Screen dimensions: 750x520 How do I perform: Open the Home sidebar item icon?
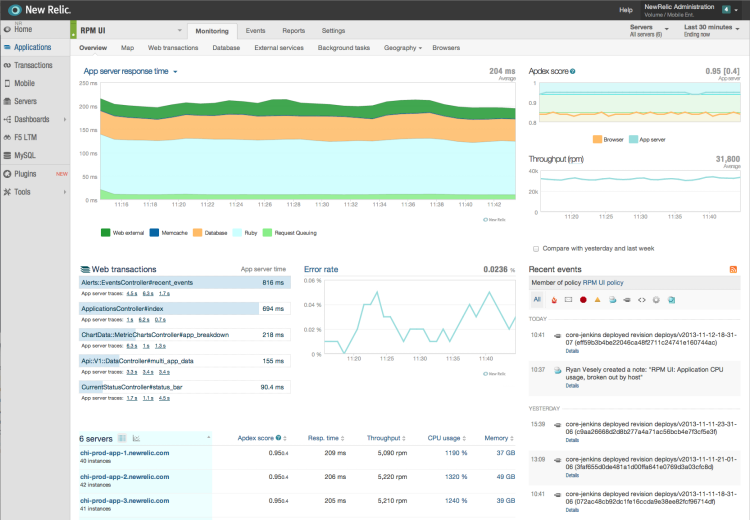pyautogui.click(x=7, y=29)
